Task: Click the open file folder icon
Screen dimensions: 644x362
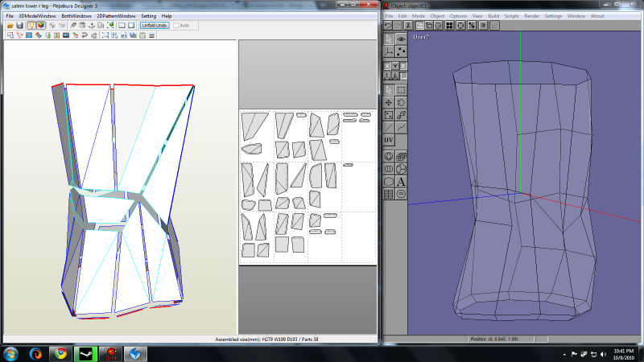Action: 10,26
